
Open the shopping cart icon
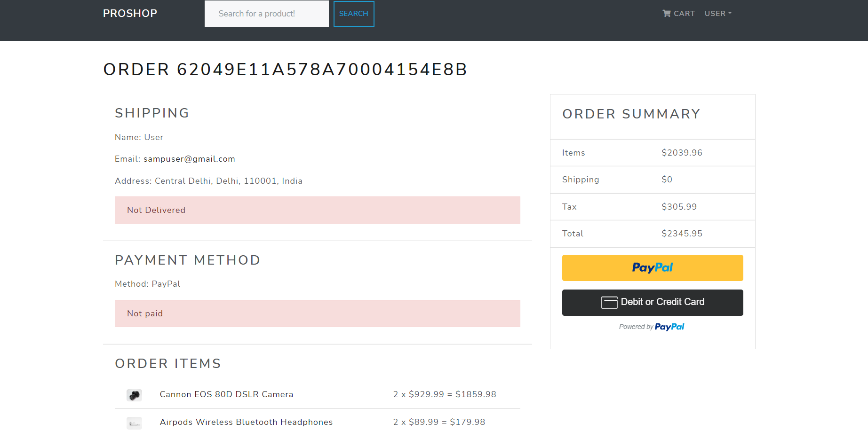[666, 13]
